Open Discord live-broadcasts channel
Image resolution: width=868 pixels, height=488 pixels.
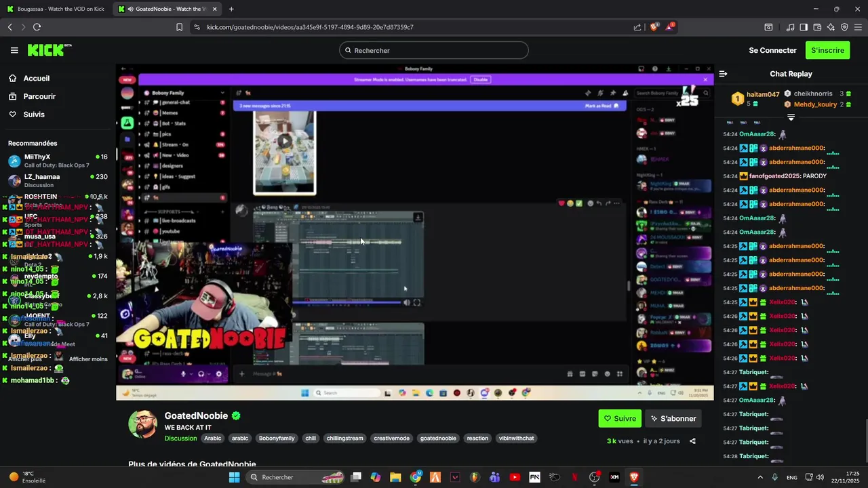tap(178, 221)
